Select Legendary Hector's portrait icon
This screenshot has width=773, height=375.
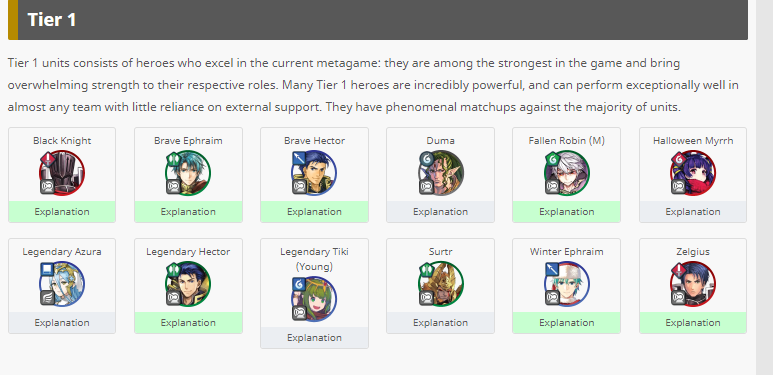(188, 284)
